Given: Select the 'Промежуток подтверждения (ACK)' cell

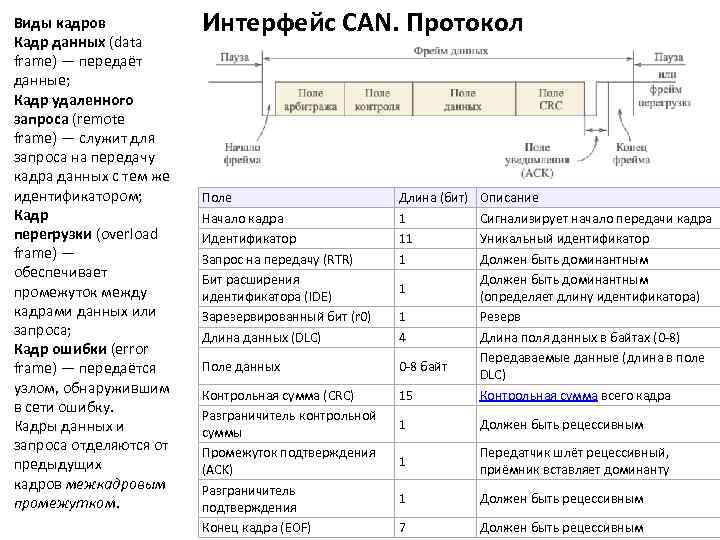Looking at the screenshot, I should [x=297, y=461].
